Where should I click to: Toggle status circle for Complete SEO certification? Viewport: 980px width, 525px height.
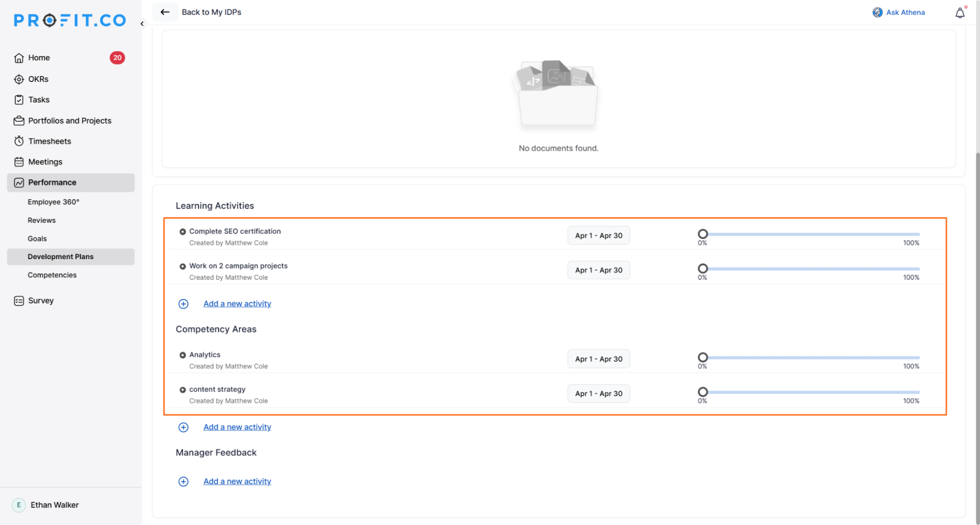tap(182, 232)
